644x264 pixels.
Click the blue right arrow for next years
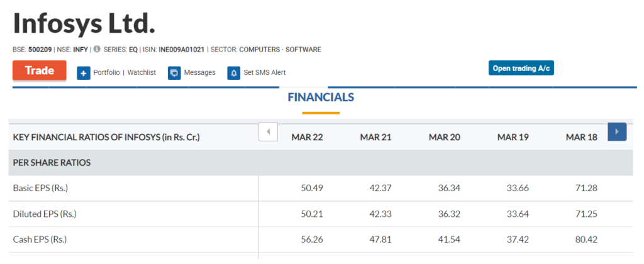(617, 132)
